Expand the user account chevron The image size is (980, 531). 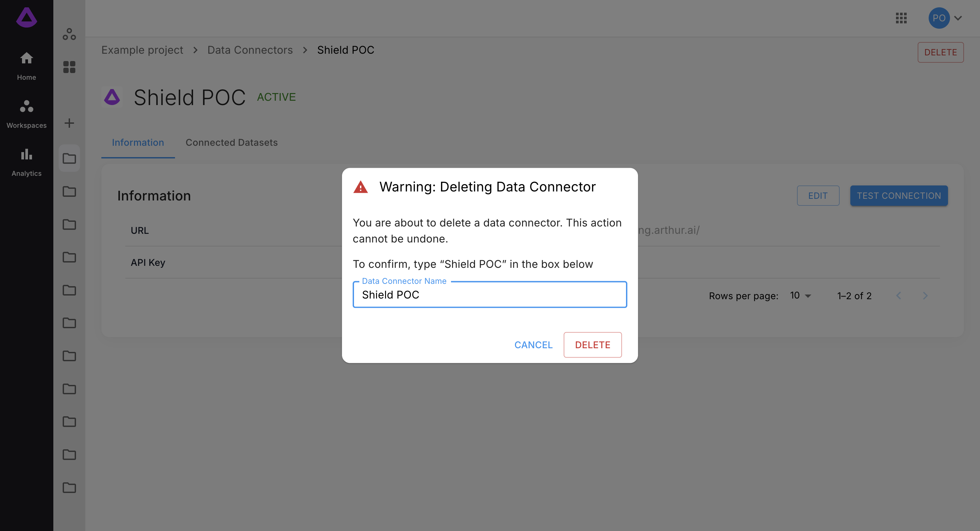click(958, 18)
